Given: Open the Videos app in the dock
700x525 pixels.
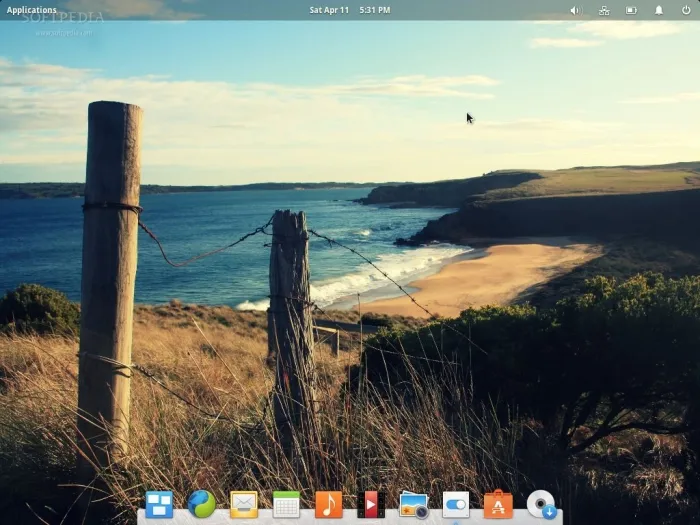Looking at the screenshot, I should tap(371, 504).
